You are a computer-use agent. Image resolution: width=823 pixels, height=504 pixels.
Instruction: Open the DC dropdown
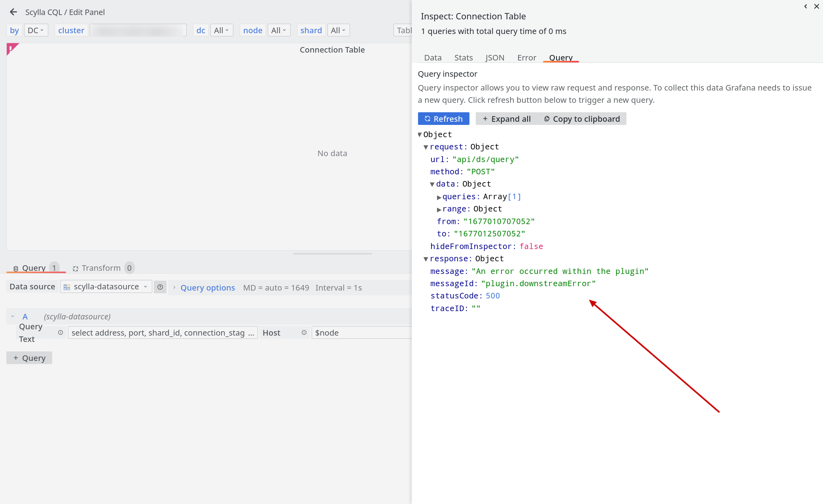click(36, 30)
